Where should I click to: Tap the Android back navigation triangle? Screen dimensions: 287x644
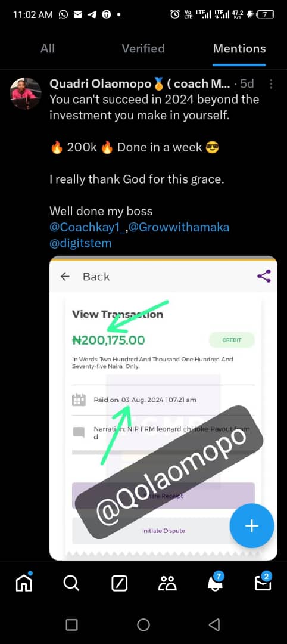coord(214,625)
